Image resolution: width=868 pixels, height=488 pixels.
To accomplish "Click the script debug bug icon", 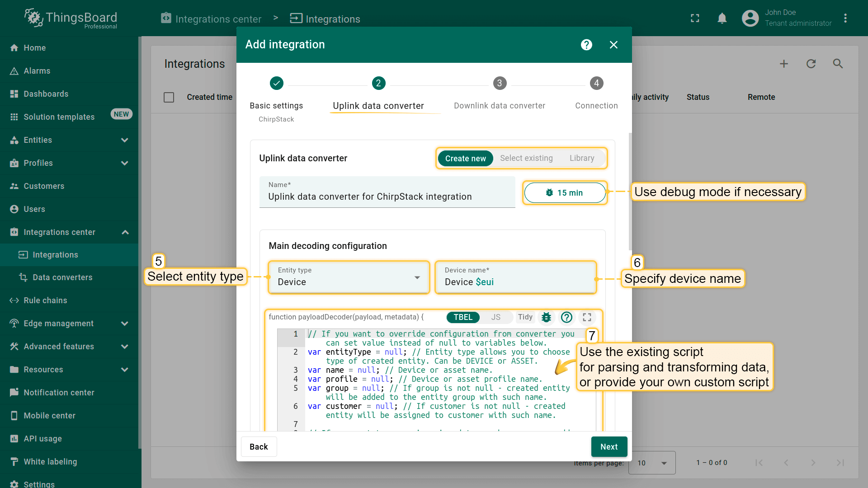I will pos(546,317).
